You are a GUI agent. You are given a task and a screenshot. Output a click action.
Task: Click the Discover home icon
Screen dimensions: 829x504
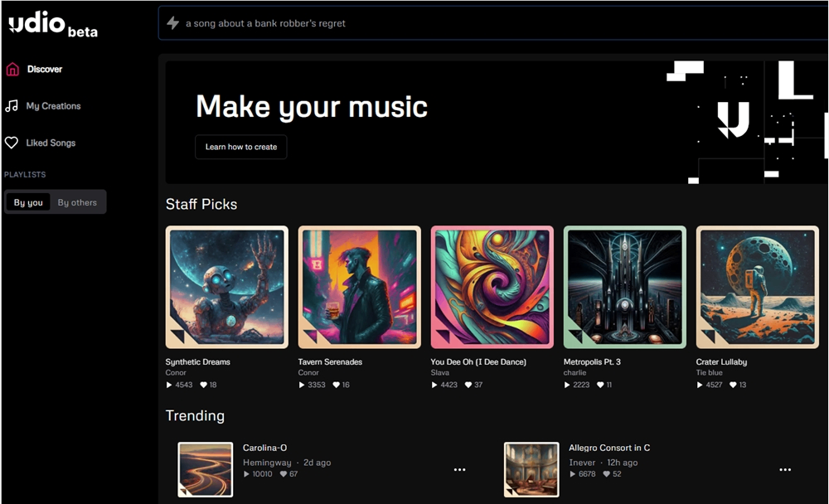pos(12,70)
